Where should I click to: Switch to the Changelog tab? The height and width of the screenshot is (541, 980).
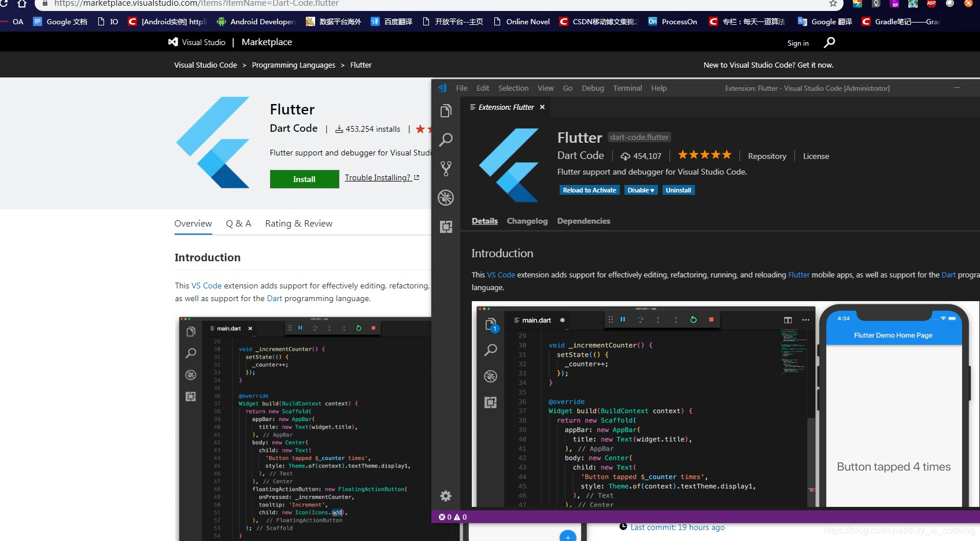pyautogui.click(x=527, y=221)
